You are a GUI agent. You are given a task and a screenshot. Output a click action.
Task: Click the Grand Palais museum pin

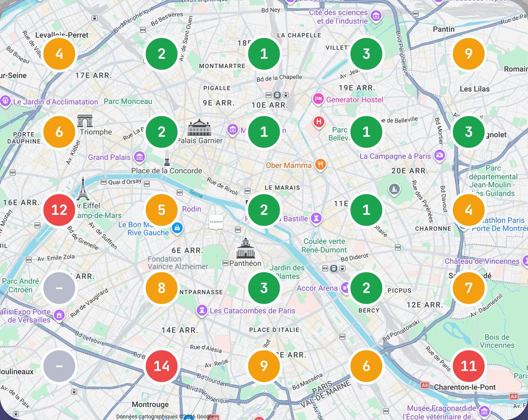140,157
